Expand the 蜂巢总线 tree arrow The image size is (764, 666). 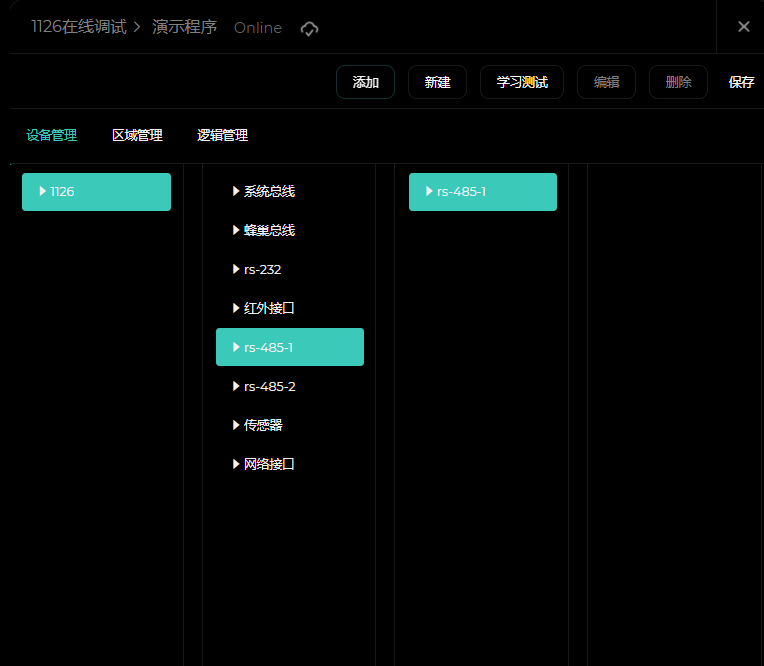pos(237,230)
